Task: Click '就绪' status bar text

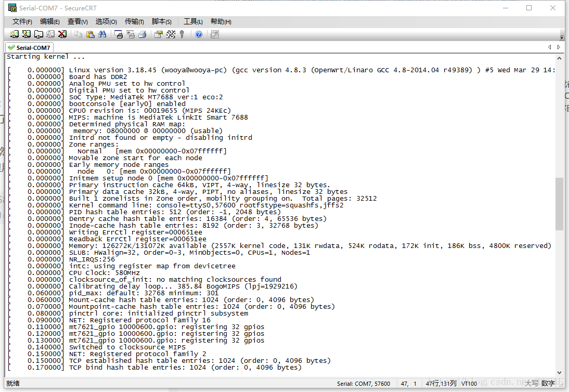Action: (x=13, y=383)
